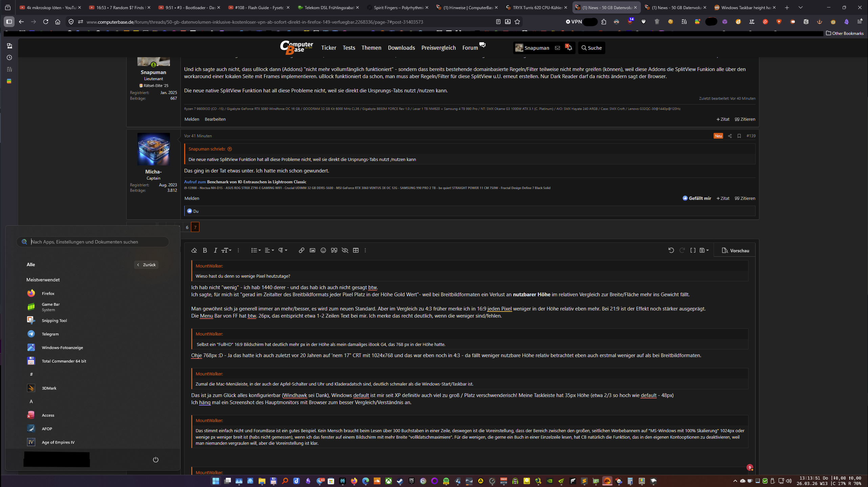Click Zurück in the start menu

[x=146, y=265]
